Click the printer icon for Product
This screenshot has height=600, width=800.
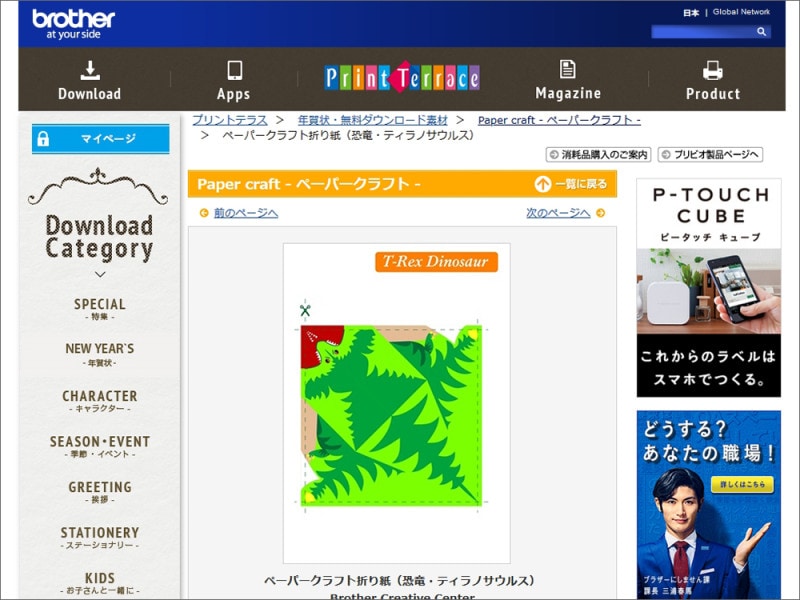[712, 70]
